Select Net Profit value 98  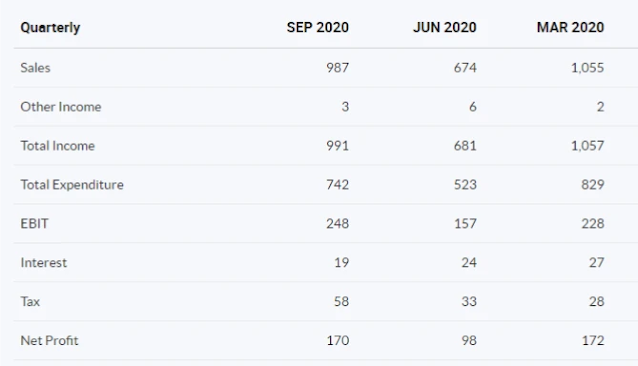[469, 340]
